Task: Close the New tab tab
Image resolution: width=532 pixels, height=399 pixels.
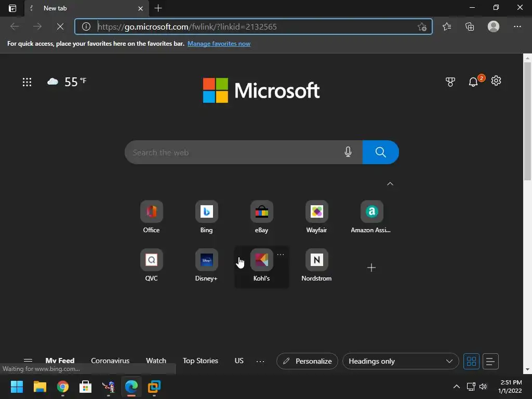Action: (x=140, y=8)
